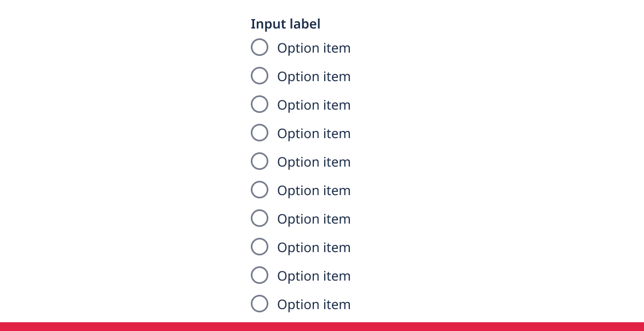The height and width of the screenshot is (331, 644).
Task: Click the "Input label" heading text
Action: [285, 24]
